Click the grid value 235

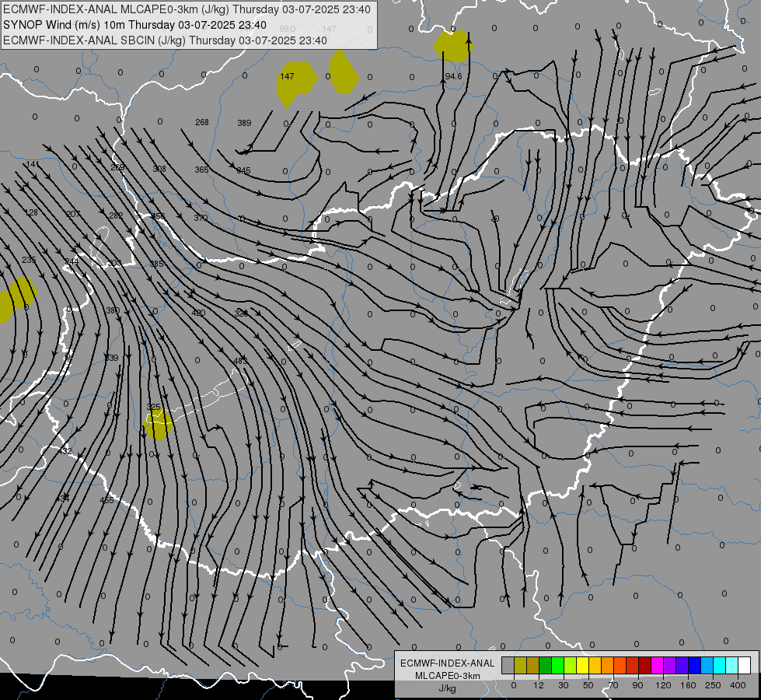pos(29,260)
